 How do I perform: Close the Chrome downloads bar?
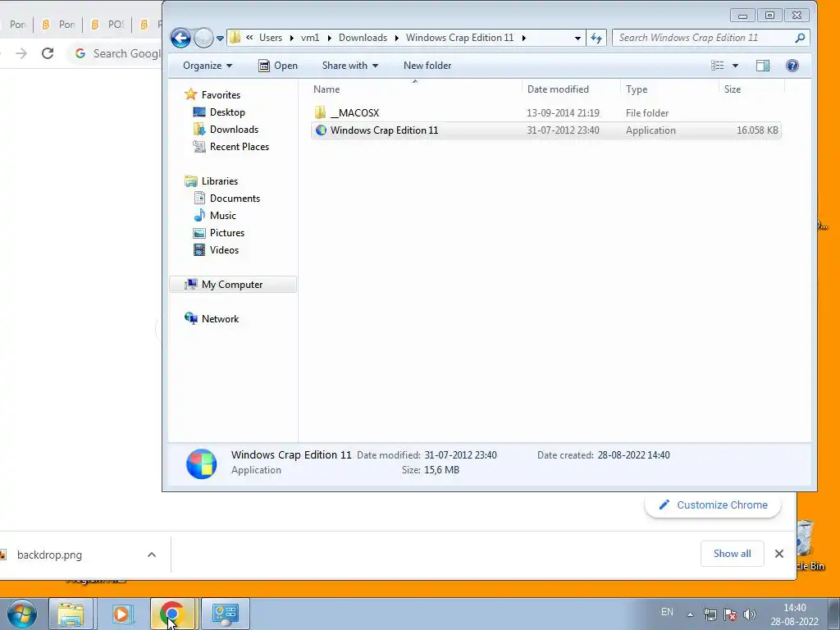[x=779, y=554]
